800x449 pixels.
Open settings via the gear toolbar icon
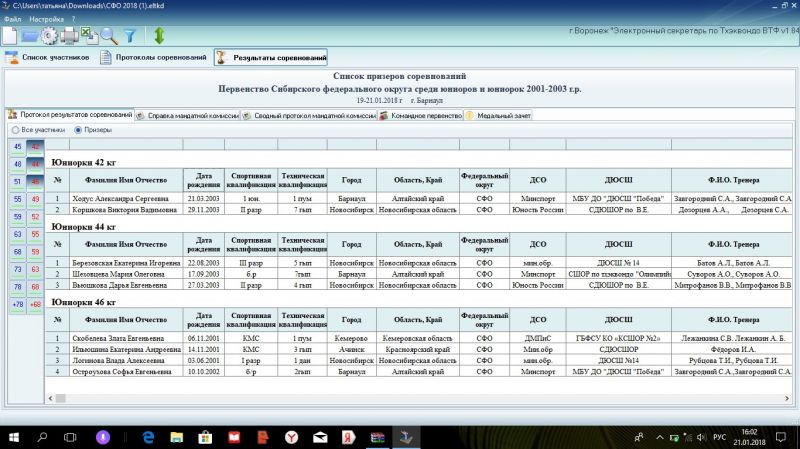click(48, 36)
